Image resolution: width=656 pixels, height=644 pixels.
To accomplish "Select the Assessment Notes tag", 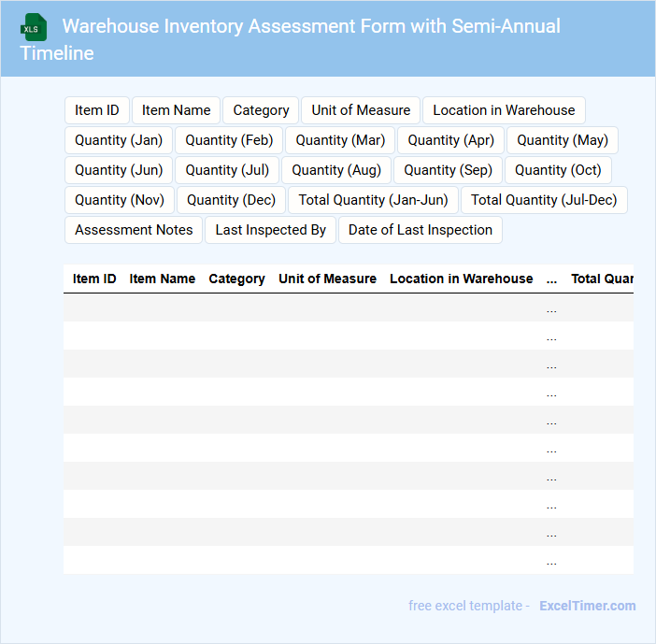I will [134, 230].
